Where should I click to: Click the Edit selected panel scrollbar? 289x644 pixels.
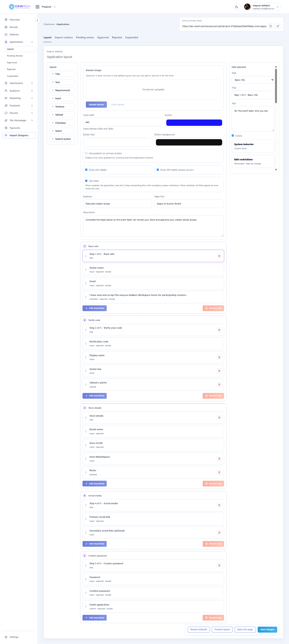coord(276,86)
